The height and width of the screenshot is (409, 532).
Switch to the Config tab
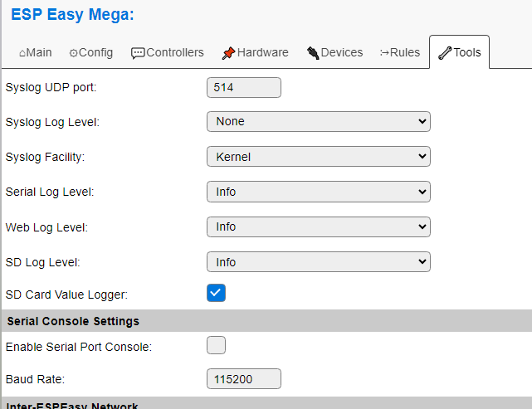[x=91, y=52]
